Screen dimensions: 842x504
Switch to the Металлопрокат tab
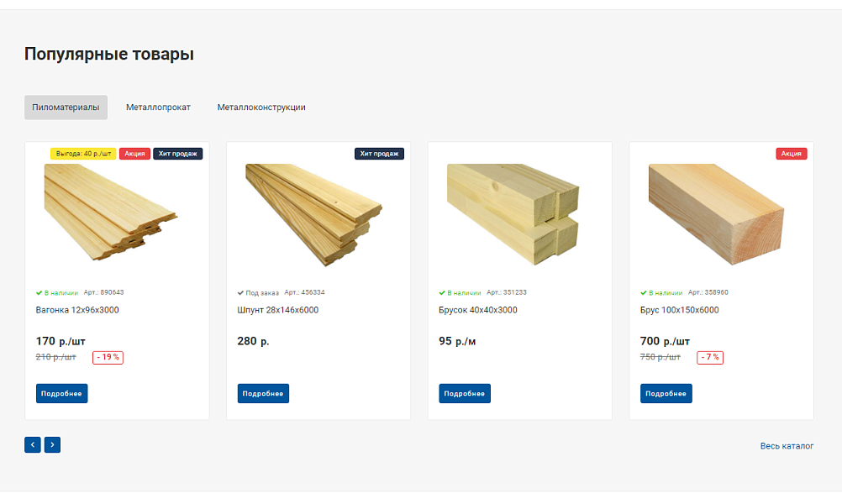point(159,108)
